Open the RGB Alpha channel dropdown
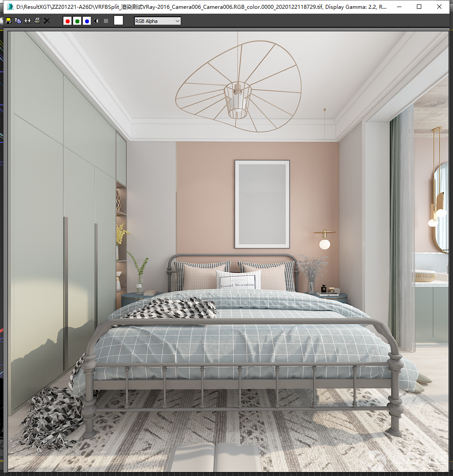This screenshot has height=476, width=453. [x=157, y=21]
